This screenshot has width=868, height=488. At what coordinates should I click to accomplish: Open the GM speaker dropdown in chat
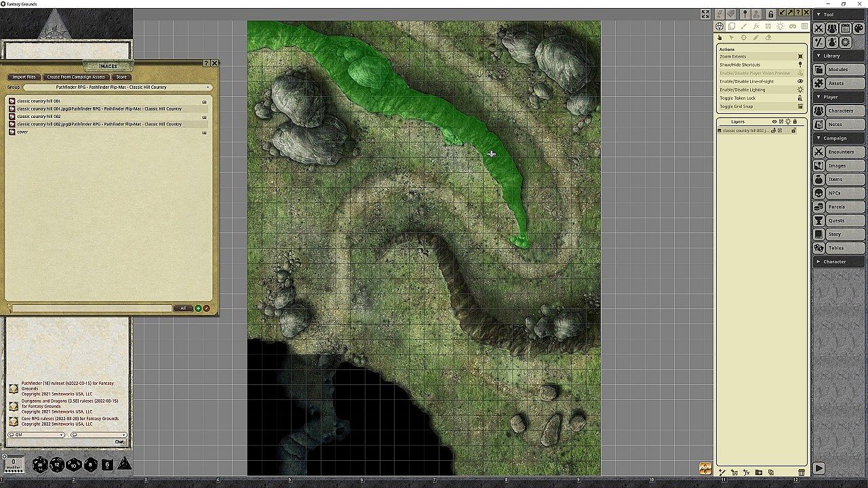click(x=36, y=434)
